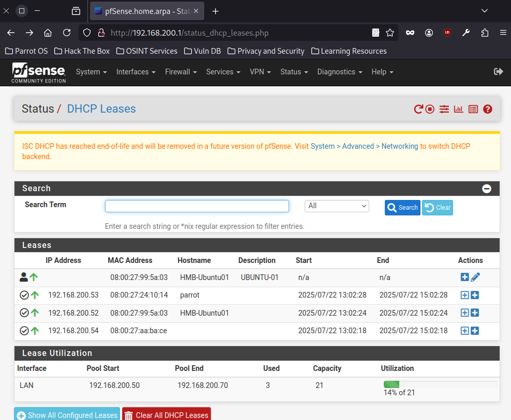This screenshot has height=420, width=511.
Task: Open the Firewall menu
Action: click(181, 72)
